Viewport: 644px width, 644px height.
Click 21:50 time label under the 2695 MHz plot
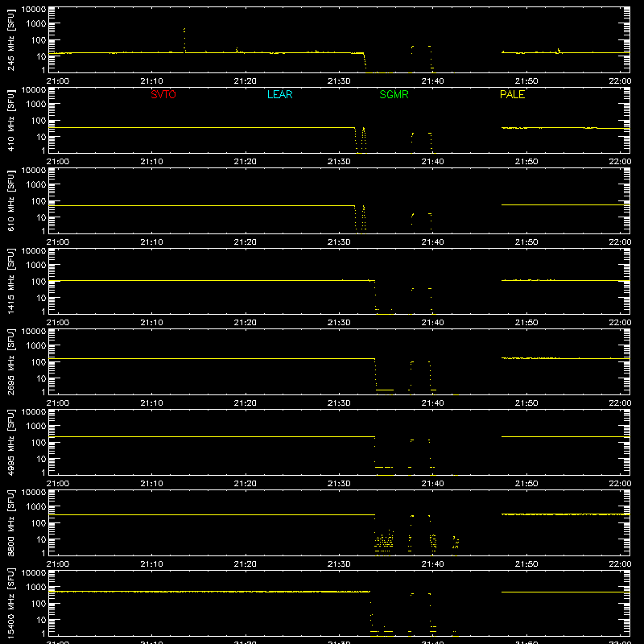point(526,403)
